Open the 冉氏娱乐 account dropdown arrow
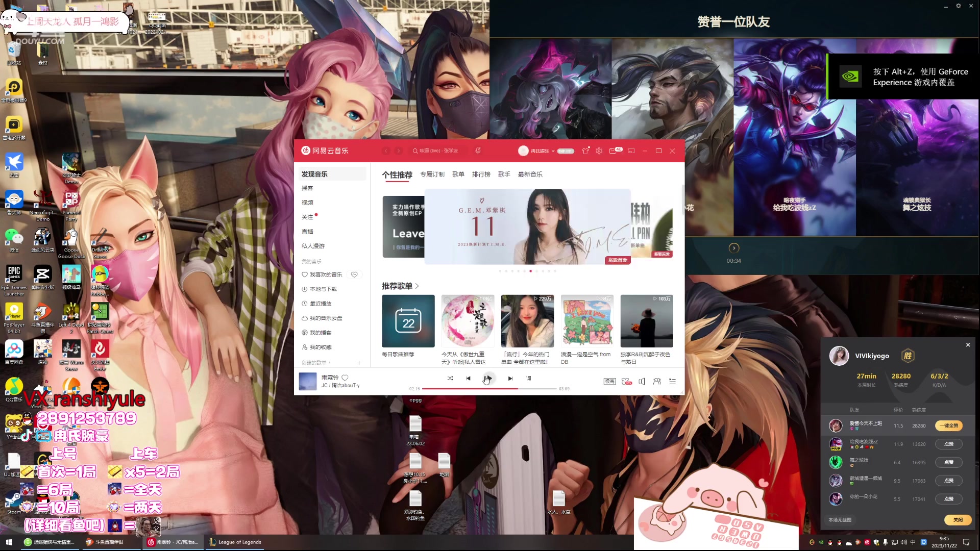The height and width of the screenshot is (551, 980). point(553,152)
